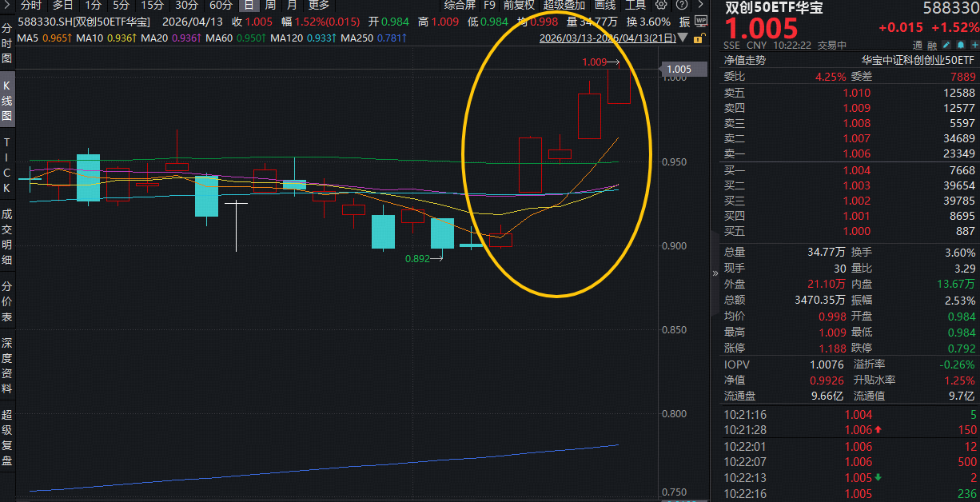Open 超级叠加 overlay feature
Viewport: 980px width, 502px height.
[x=564, y=5]
